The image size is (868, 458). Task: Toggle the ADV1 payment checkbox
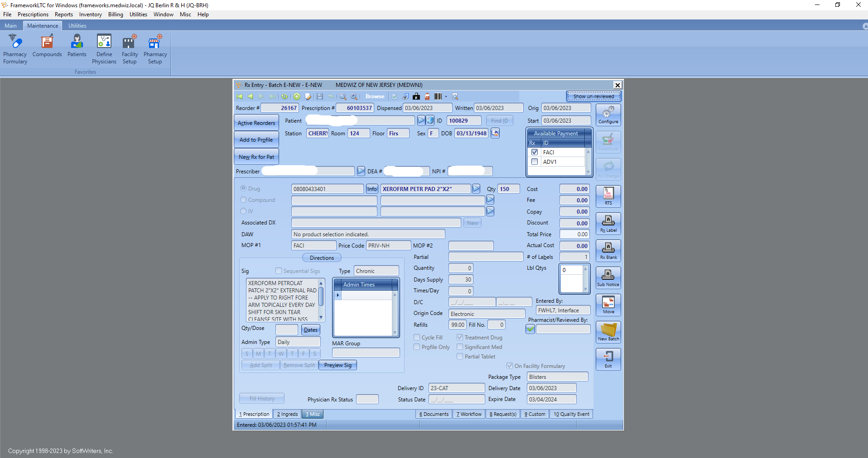coord(535,162)
